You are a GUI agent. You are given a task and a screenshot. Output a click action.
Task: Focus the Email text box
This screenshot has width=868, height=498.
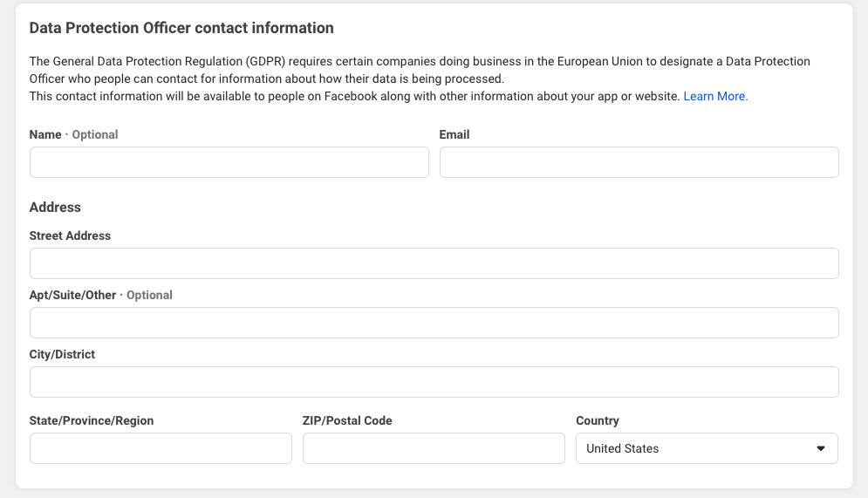(x=639, y=162)
